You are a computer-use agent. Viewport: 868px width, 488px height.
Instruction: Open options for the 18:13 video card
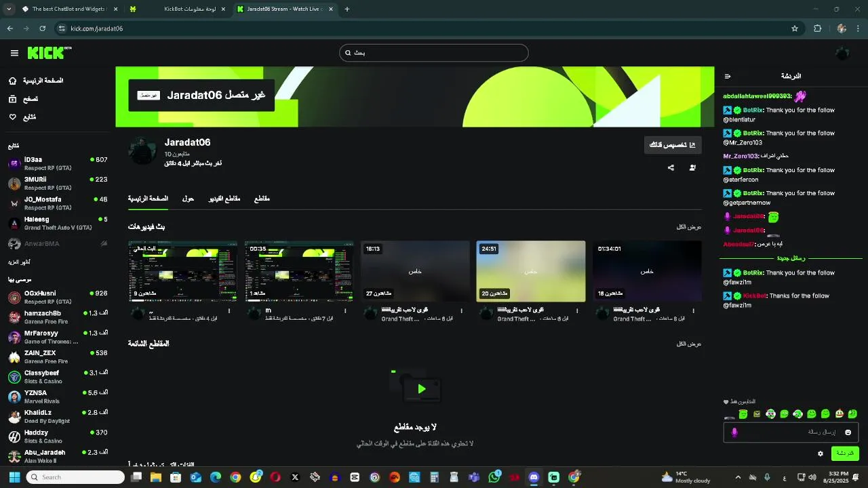click(x=461, y=311)
